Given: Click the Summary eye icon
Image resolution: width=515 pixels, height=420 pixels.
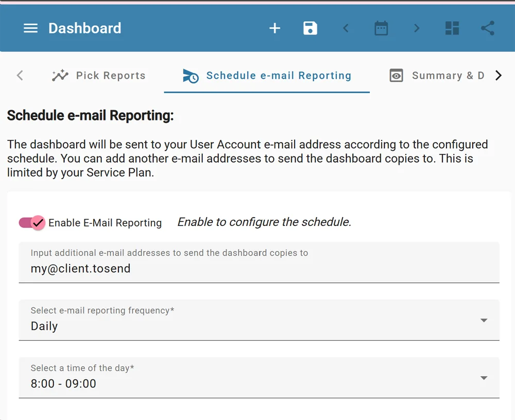Looking at the screenshot, I should coord(396,75).
